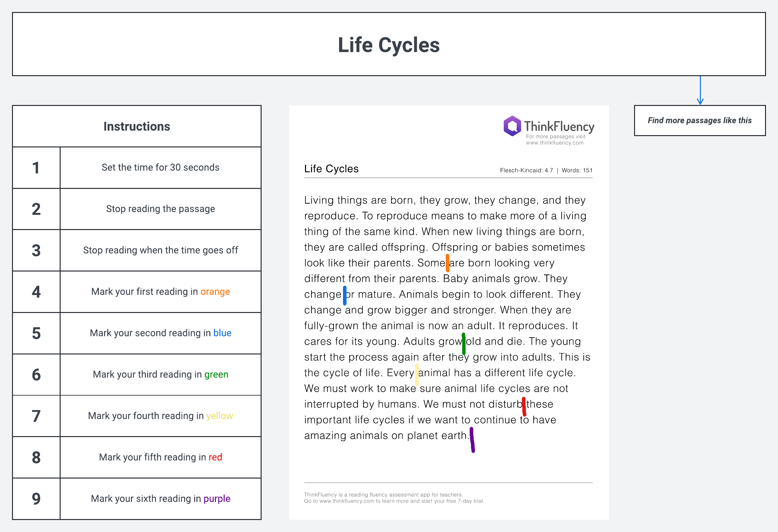Select instruction 3 about the time going off
This screenshot has height=532, width=778.
tap(160, 250)
